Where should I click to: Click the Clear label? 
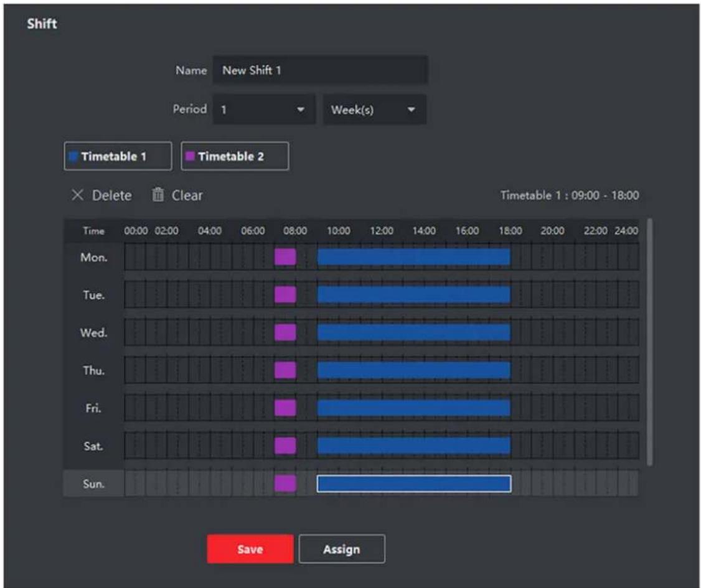(x=187, y=195)
